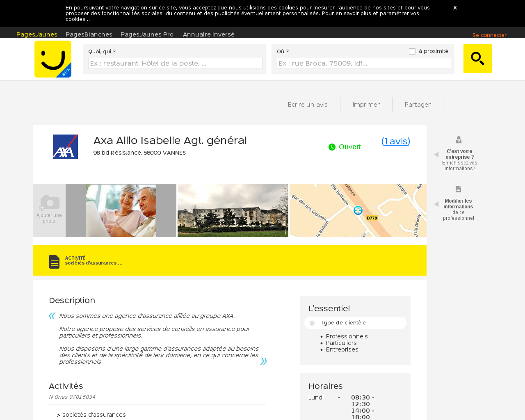The width and height of the screenshot is (525, 420).
Task: Click the Activité document icon
Action: [54, 262]
